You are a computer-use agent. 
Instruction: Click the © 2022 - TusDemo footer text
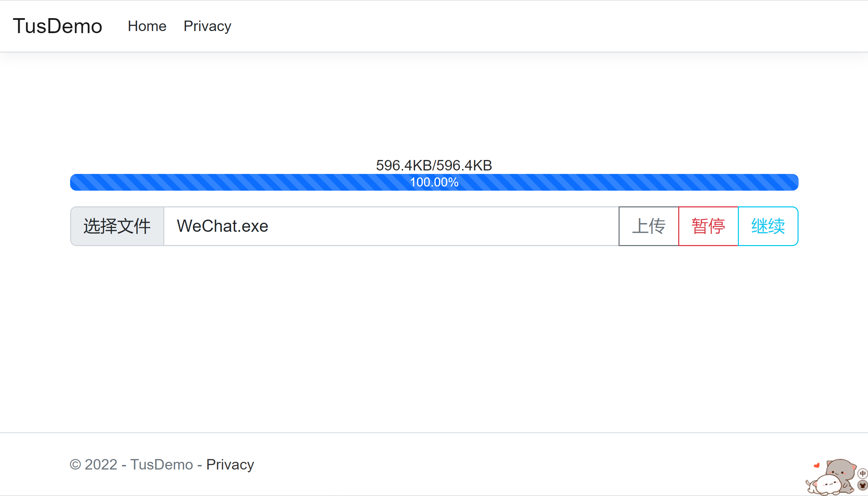tap(131, 465)
